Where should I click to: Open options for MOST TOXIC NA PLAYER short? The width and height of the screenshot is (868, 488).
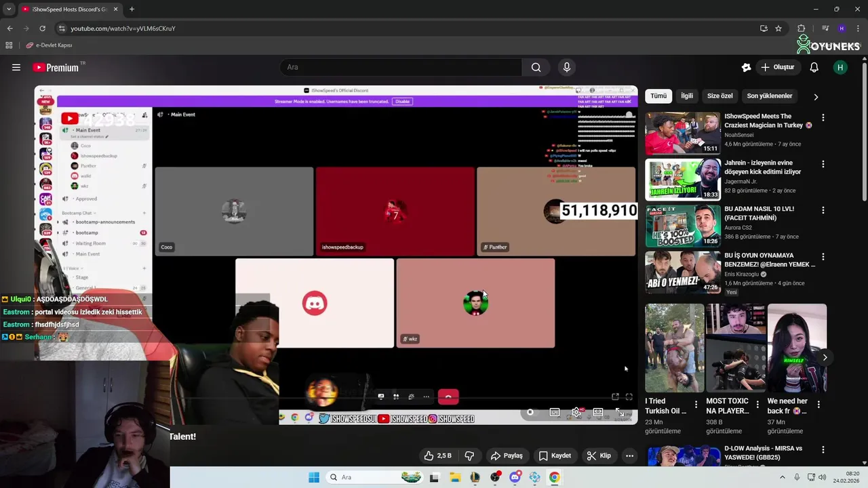click(757, 405)
